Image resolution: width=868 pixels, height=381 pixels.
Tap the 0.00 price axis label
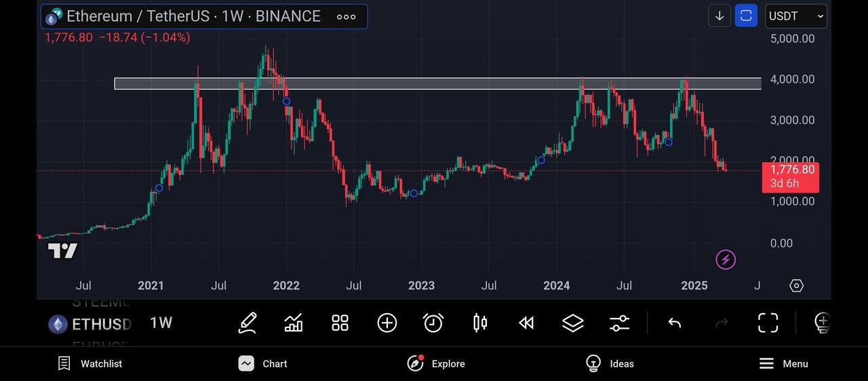click(781, 243)
